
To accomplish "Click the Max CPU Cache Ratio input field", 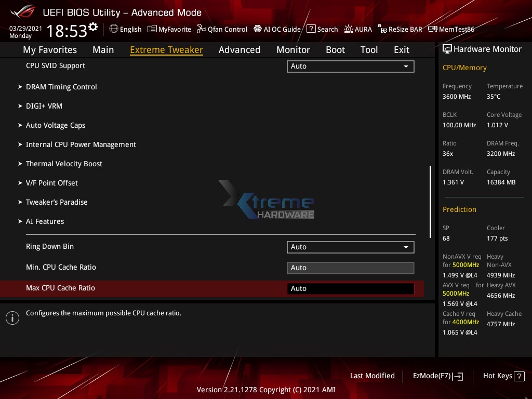I will tap(350, 288).
